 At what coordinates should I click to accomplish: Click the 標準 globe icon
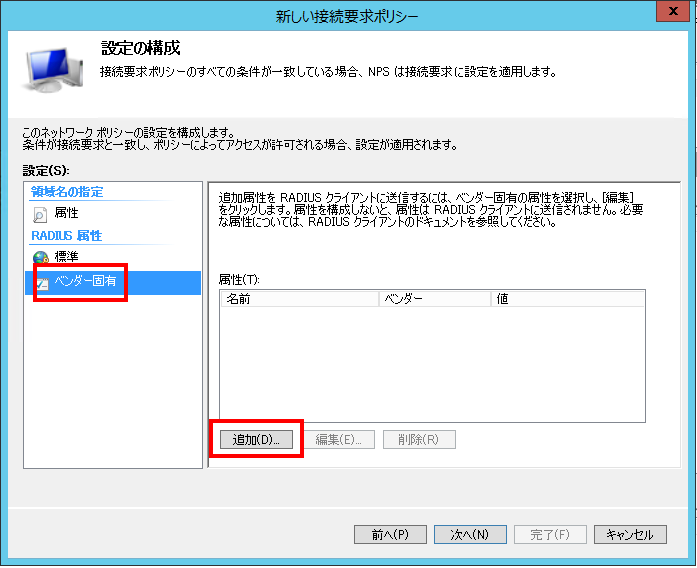(40, 257)
